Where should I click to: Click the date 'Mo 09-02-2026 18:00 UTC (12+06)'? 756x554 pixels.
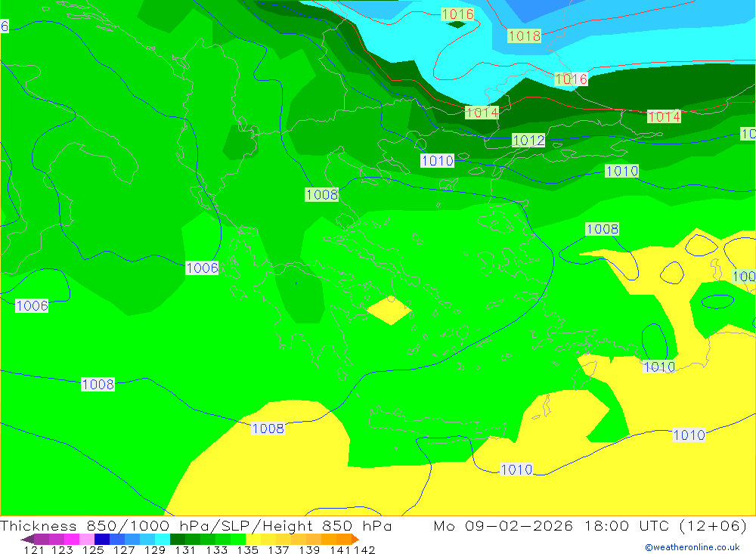click(x=590, y=525)
